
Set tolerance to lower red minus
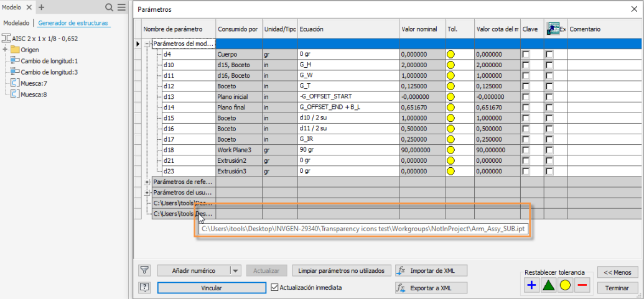[582, 285]
